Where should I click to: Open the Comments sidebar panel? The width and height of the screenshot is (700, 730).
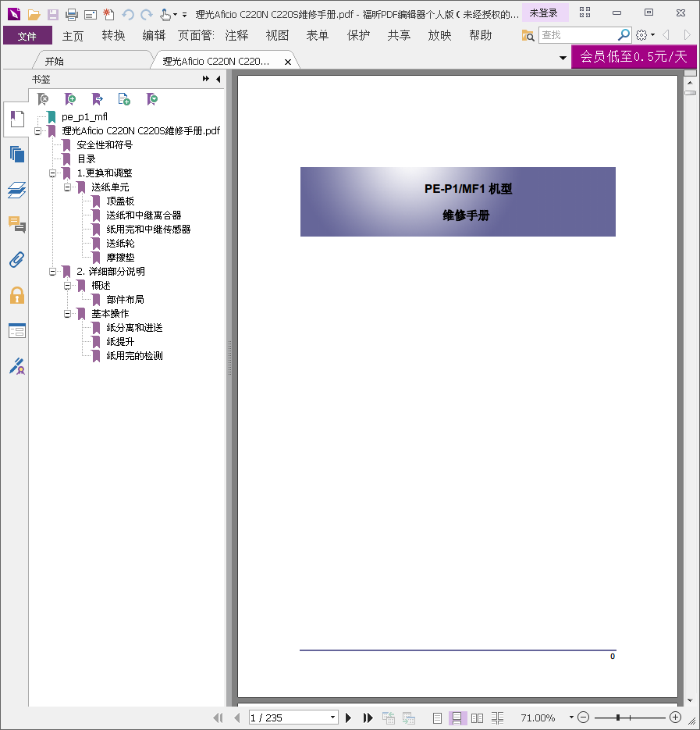pos(17,224)
